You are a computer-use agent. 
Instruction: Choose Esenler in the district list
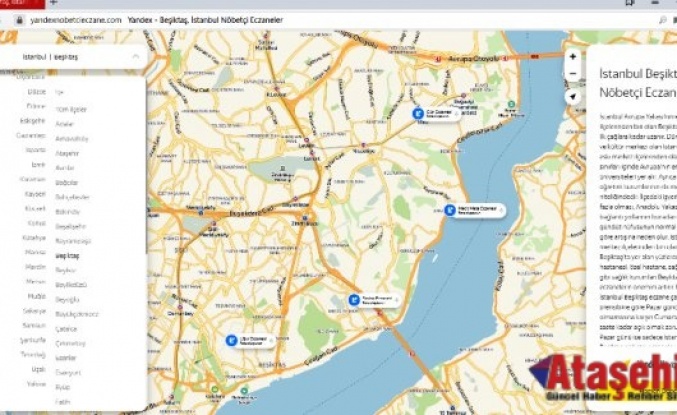click(66, 358)
